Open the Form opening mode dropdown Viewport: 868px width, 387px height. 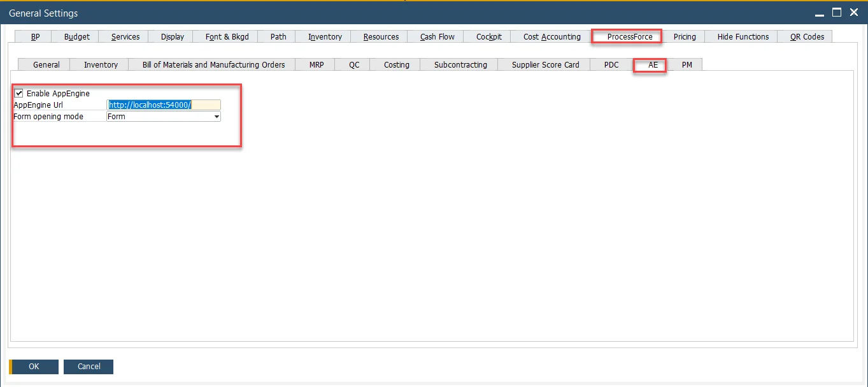click(x=217, y=117)
